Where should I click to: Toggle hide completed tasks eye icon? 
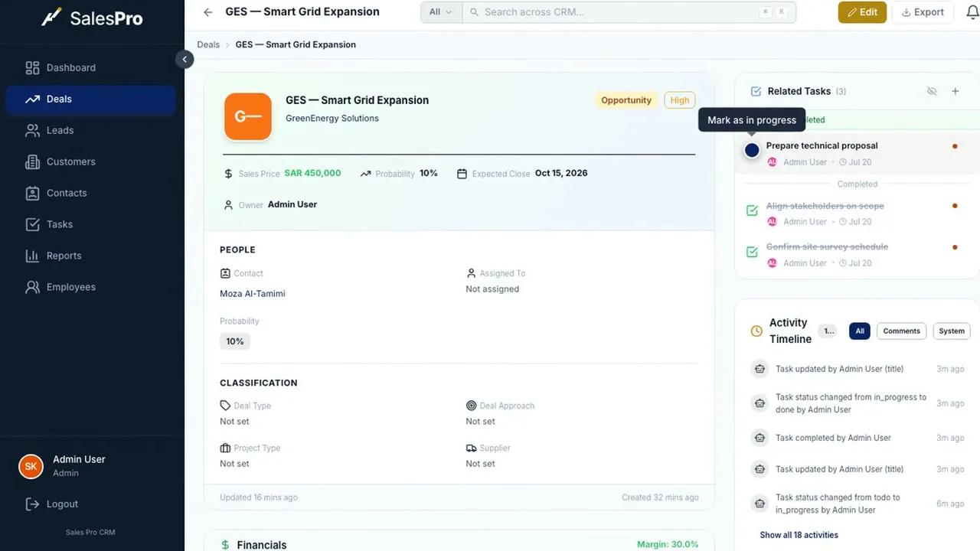[x=932, y=91]
